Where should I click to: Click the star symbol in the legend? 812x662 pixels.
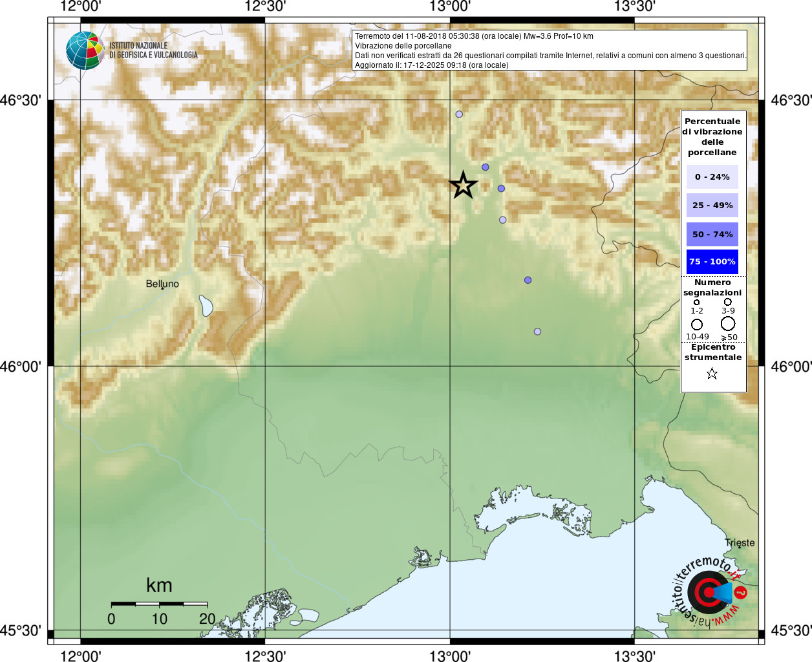pos(712,374)
